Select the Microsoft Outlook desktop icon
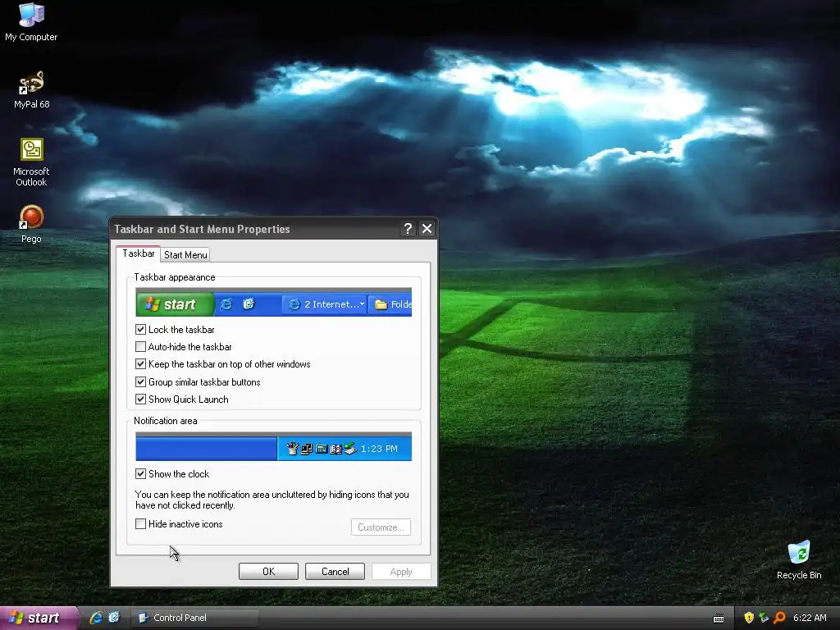 pyautogui.click(x=31, y=162)
